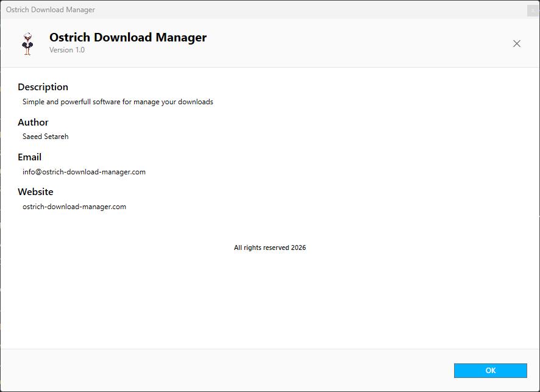Click the Ostrich Download Manager heading
The width and height of the screenshot is (540, 392).
[128, 37]
